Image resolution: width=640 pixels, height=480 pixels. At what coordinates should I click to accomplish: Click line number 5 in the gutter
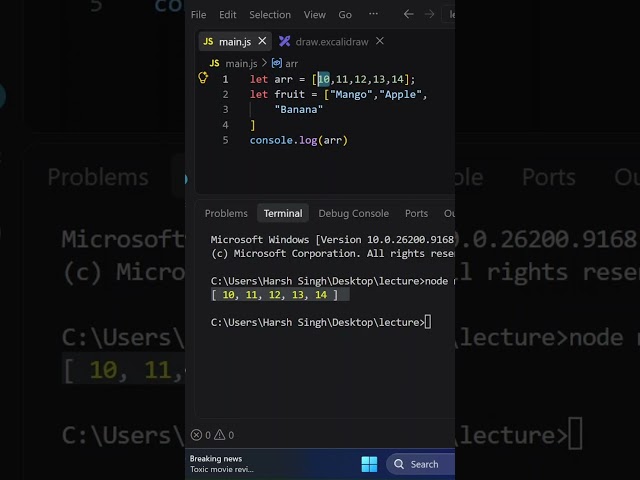[x=225, y=140]
